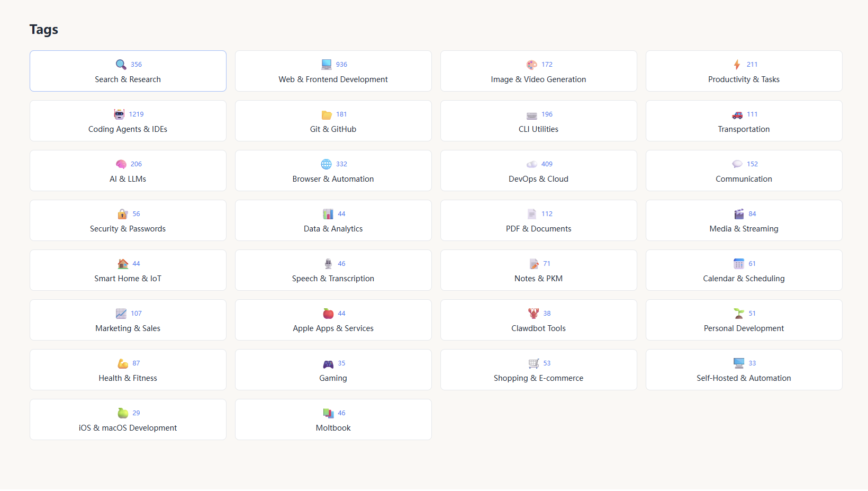Click the robot icon for Coding Agents
The height and width of the screenshot is (491, 868).
point(119,114)
